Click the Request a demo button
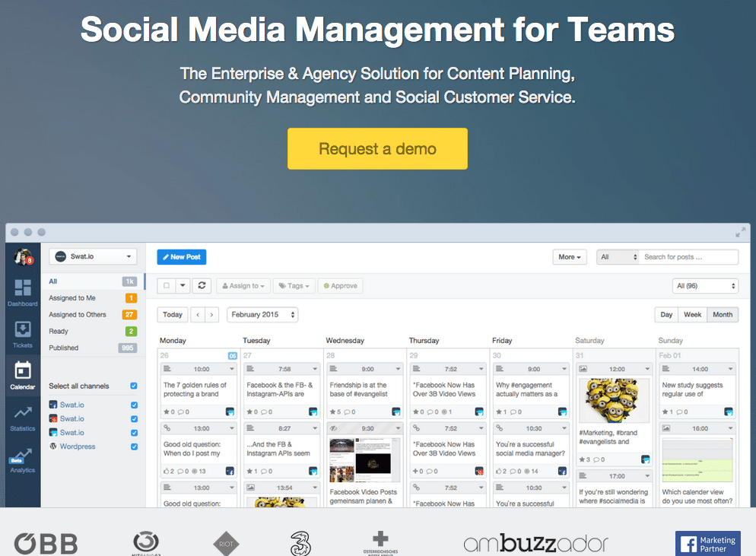 (x=377, y=148)
